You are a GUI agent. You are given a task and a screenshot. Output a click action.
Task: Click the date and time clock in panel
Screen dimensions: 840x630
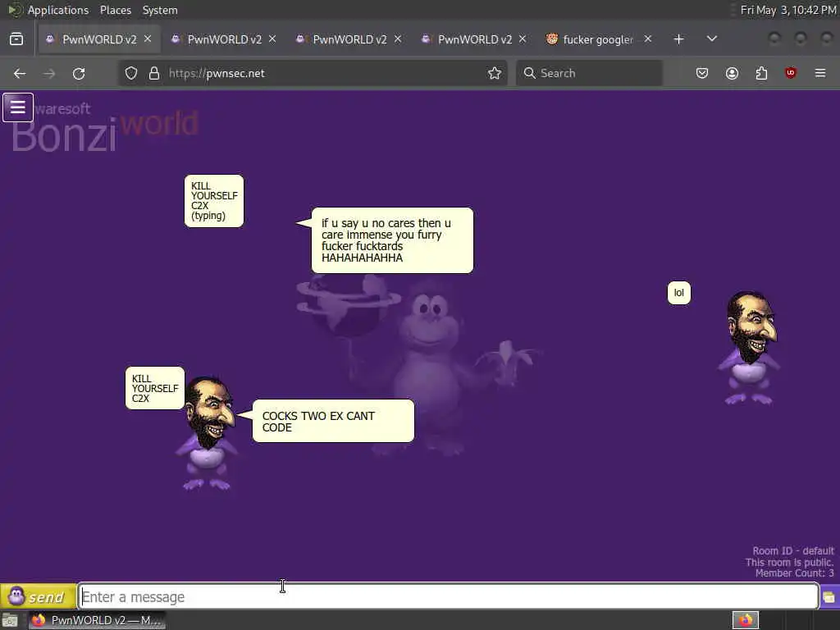pyautogui.click(x=788, y=10)
